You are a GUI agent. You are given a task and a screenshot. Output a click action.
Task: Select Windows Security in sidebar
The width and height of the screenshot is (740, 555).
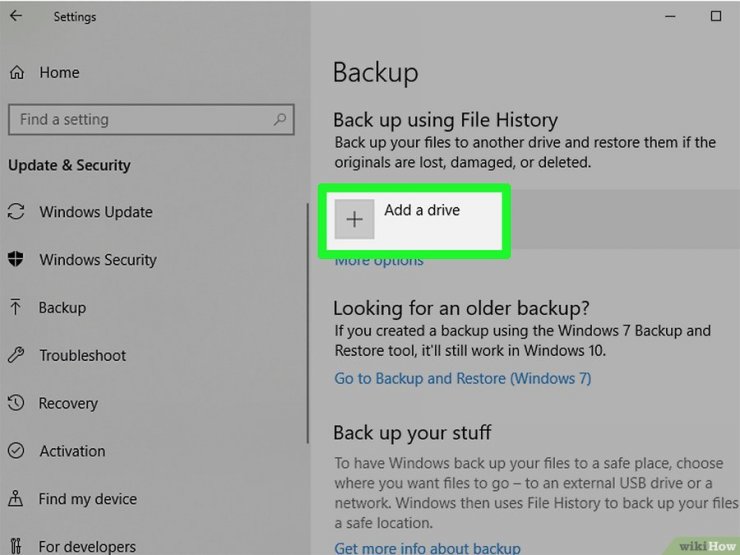click(x=98, y=260)
